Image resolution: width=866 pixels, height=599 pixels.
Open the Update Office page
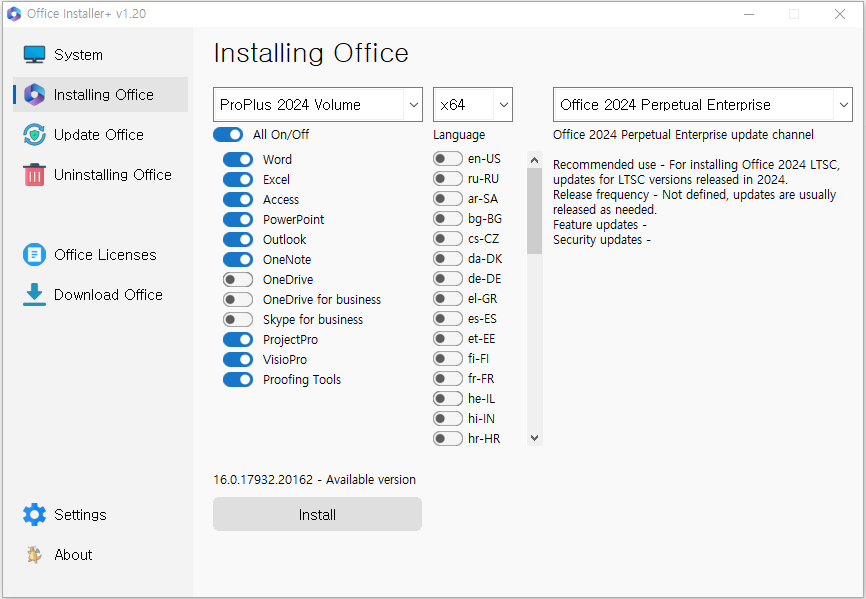click(101, 135)
